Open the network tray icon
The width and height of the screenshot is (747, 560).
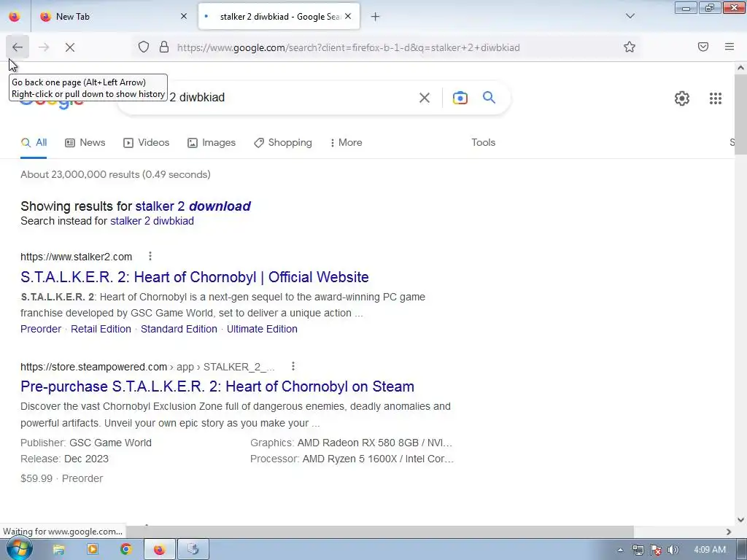click(x=638, y=550)
